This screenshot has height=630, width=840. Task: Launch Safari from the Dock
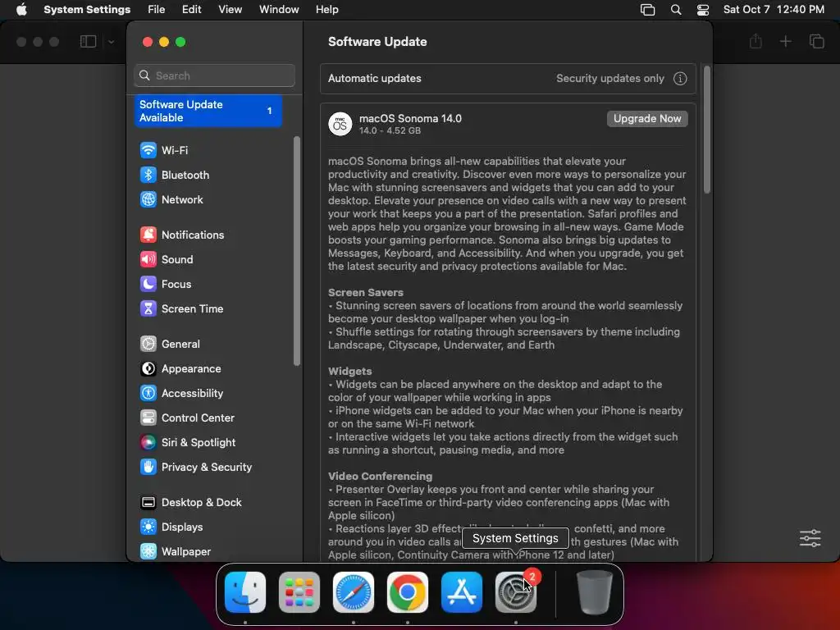[354, 592]
